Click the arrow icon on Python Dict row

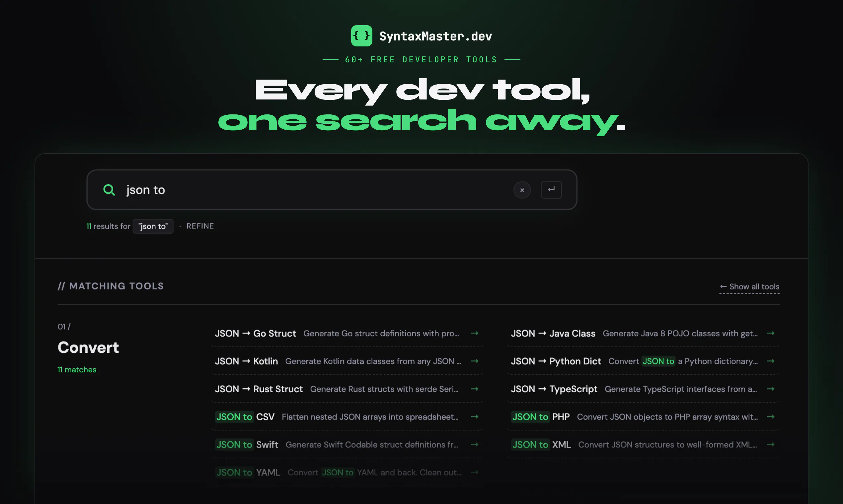(771, 361)
